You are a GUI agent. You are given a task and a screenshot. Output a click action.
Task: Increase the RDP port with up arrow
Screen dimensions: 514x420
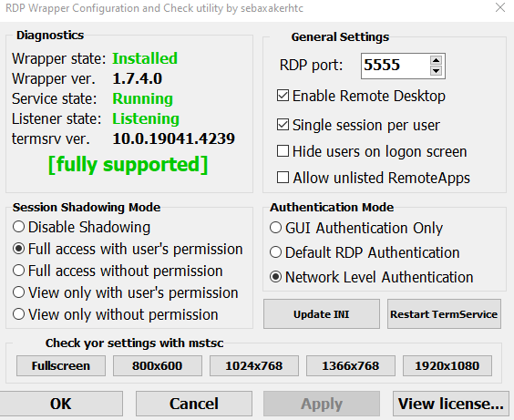click(x=436, y=60)
